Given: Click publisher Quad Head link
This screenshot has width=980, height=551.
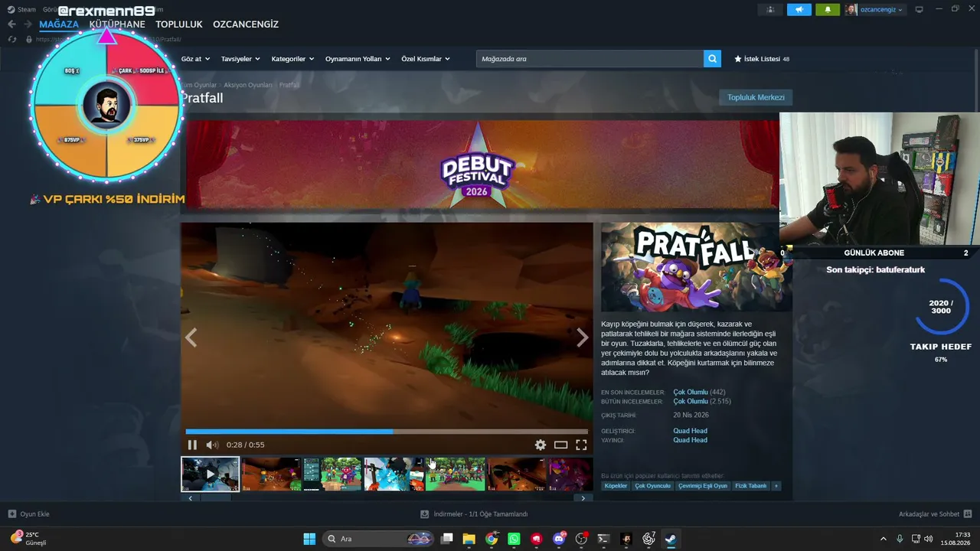Looking at the screenshot, I should (690, 440).
